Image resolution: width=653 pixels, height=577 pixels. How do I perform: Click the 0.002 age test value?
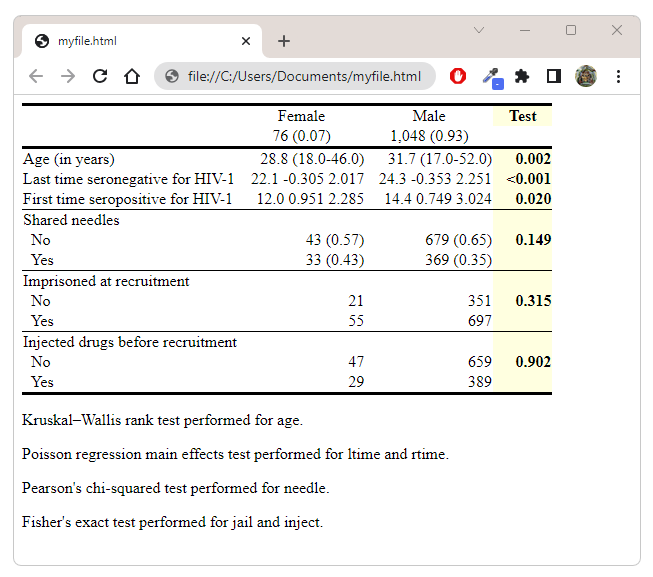pos(533,159)
